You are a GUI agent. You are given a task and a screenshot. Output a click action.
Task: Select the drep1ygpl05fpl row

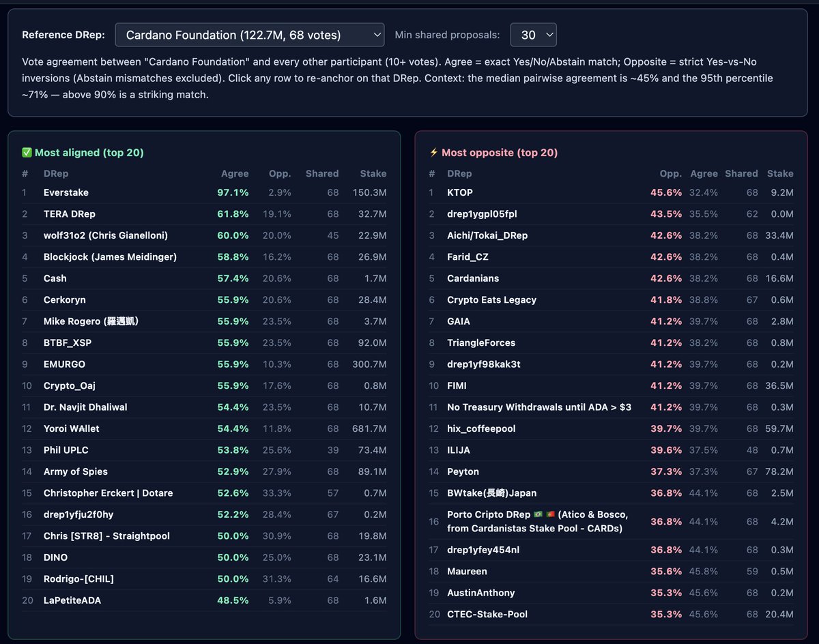[x=611, y=214]
